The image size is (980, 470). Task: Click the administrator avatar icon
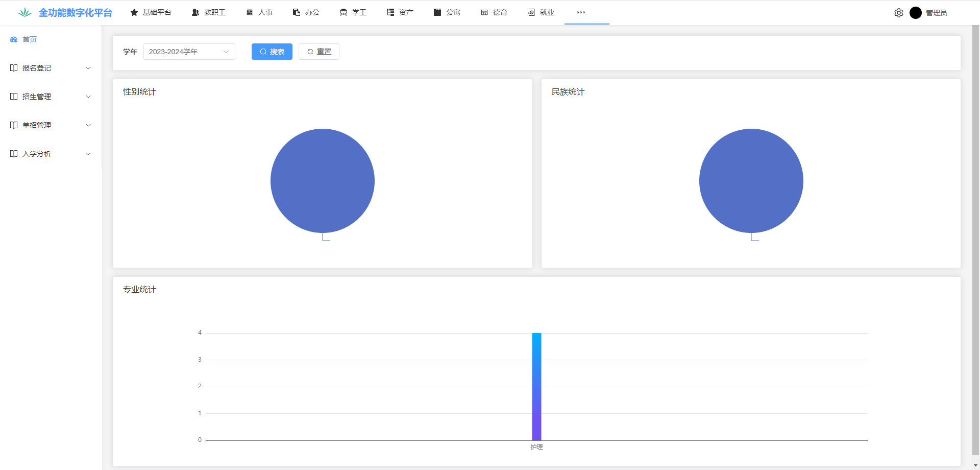[x=915, y=13]
